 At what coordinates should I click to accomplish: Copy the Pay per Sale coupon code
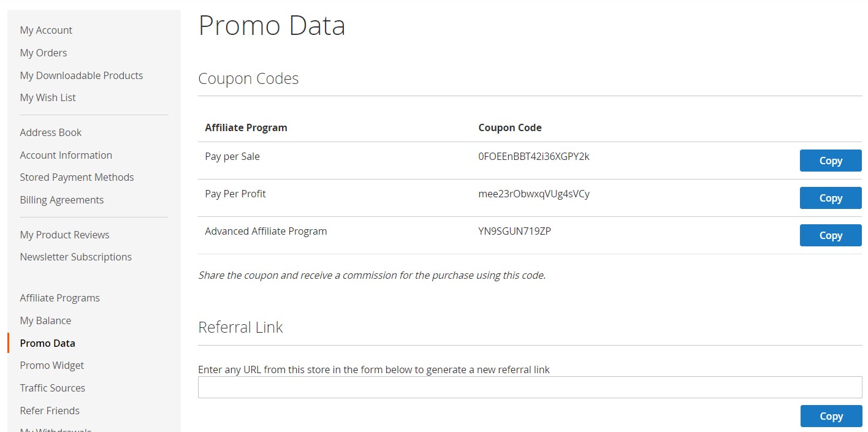coord(831,161)
